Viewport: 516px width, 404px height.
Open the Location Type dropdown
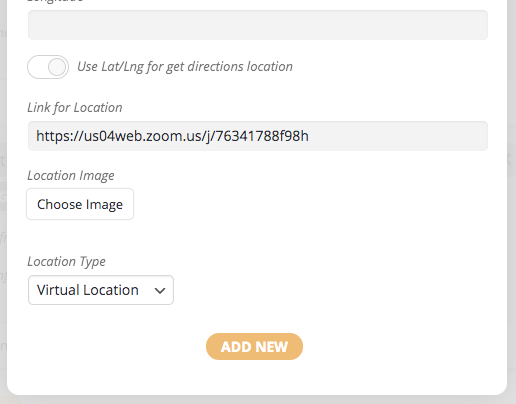pos(101,290)
